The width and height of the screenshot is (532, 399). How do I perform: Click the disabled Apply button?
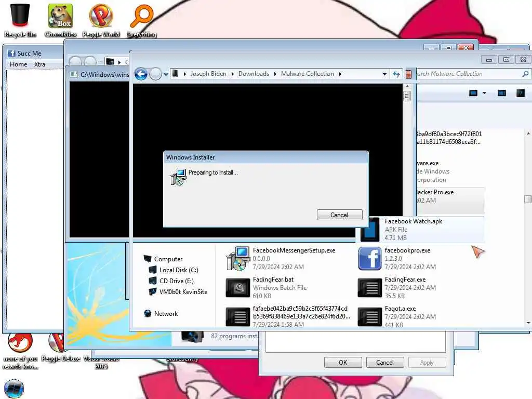(x=427, y=362)
